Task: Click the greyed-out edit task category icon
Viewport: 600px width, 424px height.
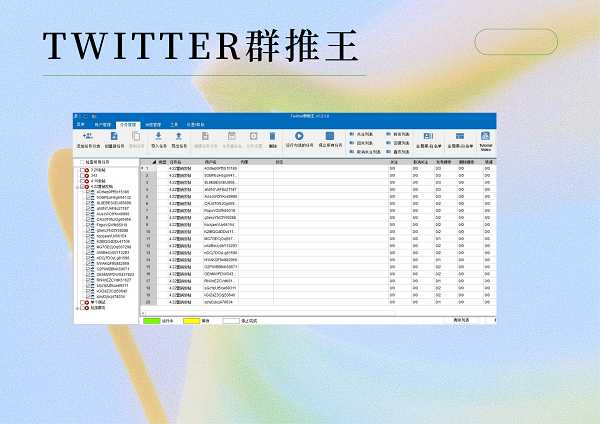Action: 205,136
